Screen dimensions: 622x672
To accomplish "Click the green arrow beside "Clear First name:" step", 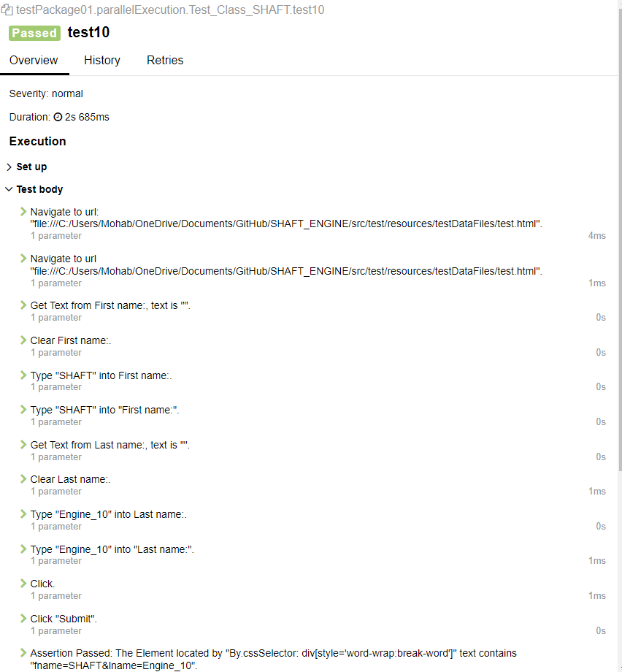I will pyautogui.click(x=23, y=340).
